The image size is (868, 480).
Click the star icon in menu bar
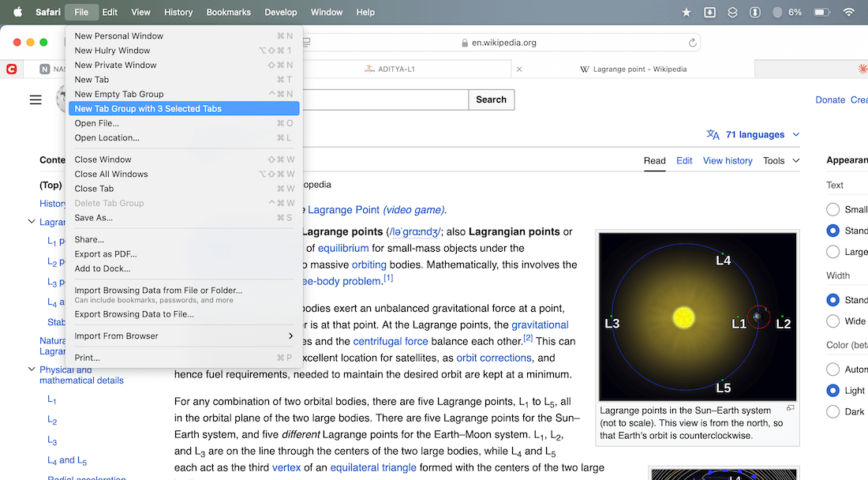point(686,12)
